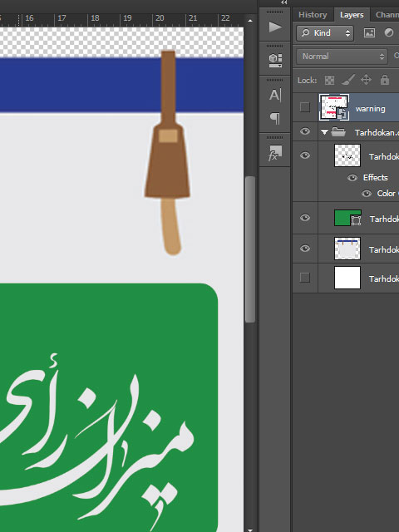Screen dimensions: 399x532
Task: Click the Tarhdokan group folder icon
Action: pyautogui.click(x=338, y=131)
